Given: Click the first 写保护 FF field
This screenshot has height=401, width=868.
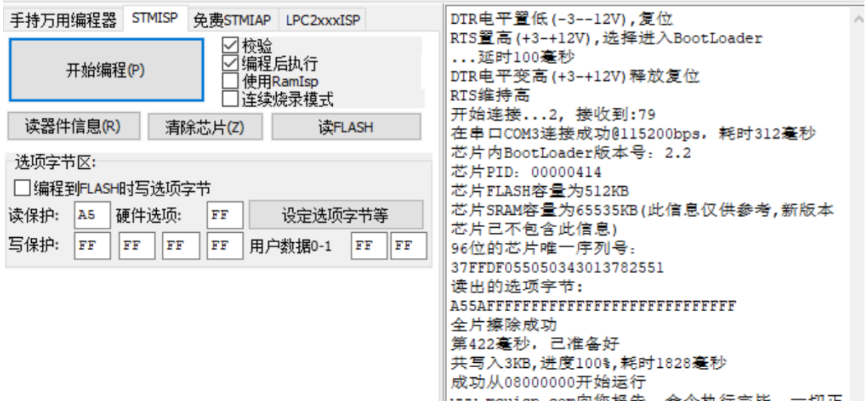Looking at the screenshot, I should click(x=92, y=245).
